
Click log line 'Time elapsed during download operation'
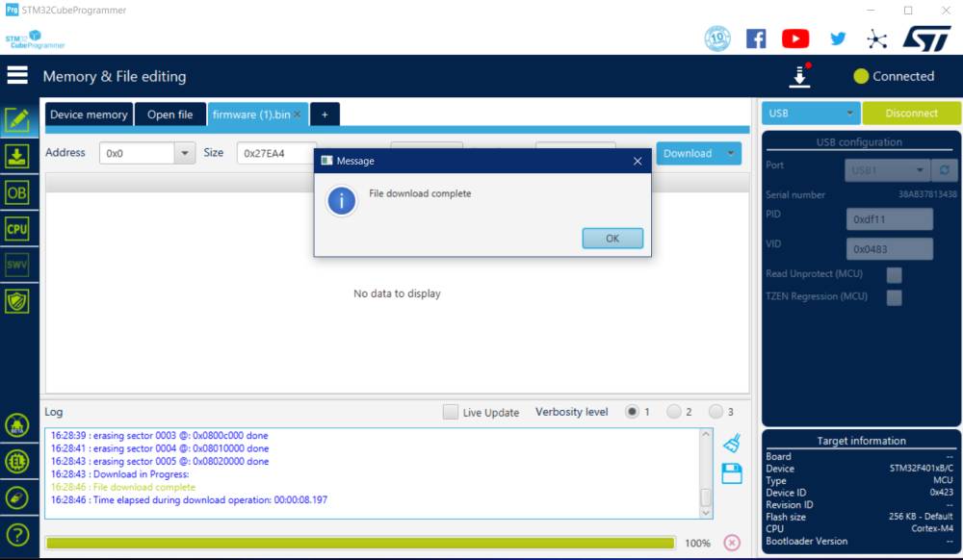pos(189,500)
